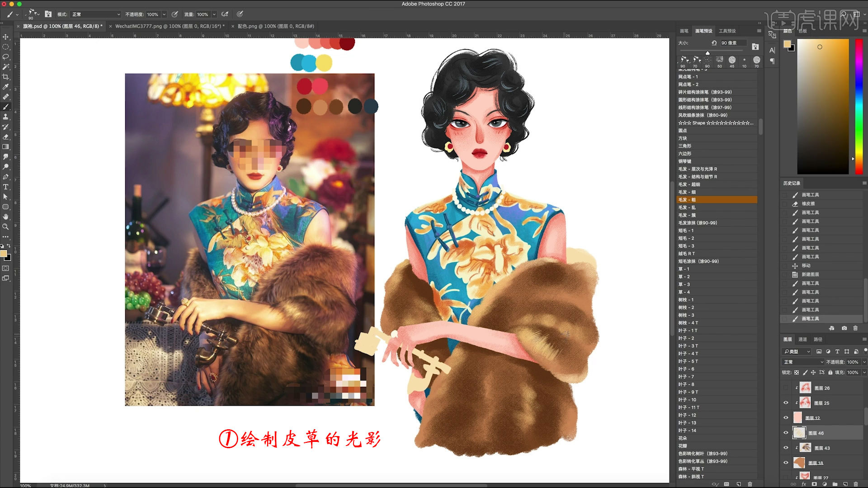This screenshot has width=868, height=488.
Task: Hide layer 图层 43
Action: [x=786, y=448]
